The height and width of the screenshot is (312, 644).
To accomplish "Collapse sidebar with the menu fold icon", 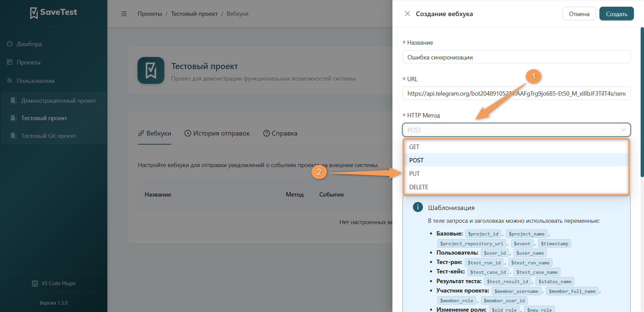I will (x=124, y=14).
